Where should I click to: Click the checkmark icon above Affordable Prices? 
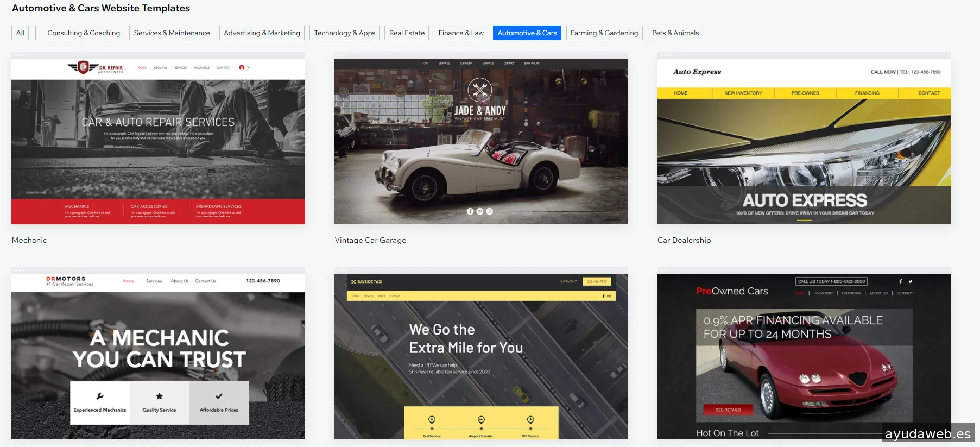click(219, 396)
